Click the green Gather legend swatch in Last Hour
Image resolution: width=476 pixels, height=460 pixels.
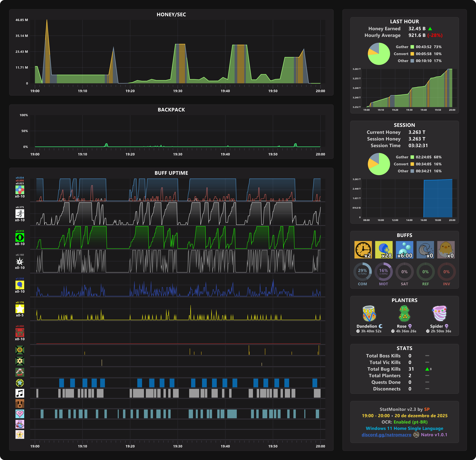pos(412,47)
